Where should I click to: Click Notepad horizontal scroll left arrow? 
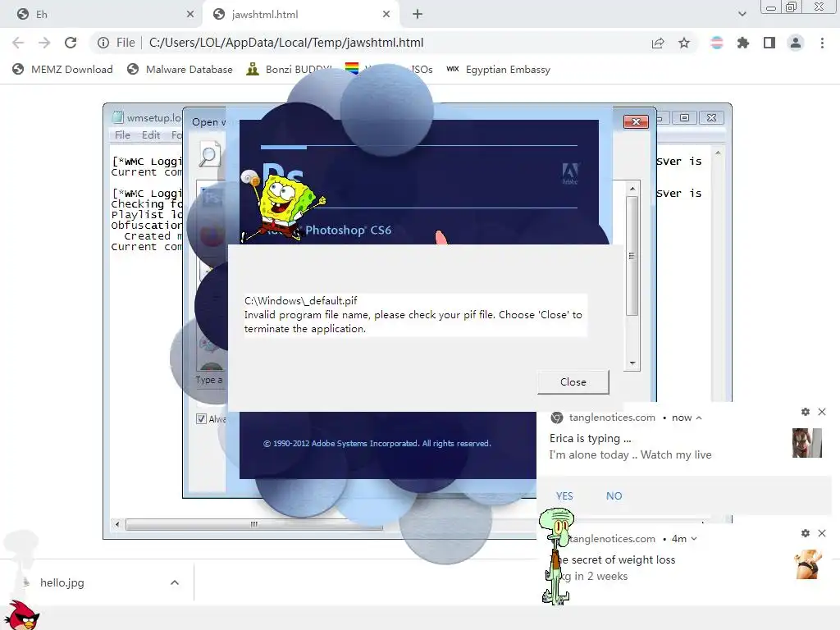tap(117, 524)
